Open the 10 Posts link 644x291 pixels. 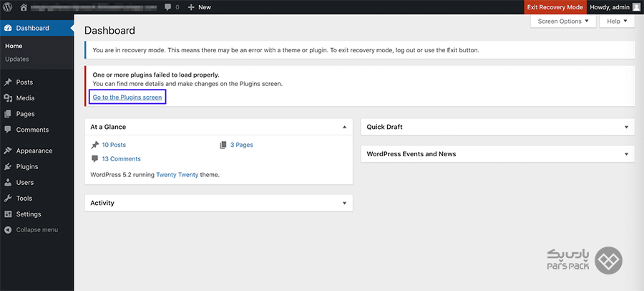[x=114, y=145]
